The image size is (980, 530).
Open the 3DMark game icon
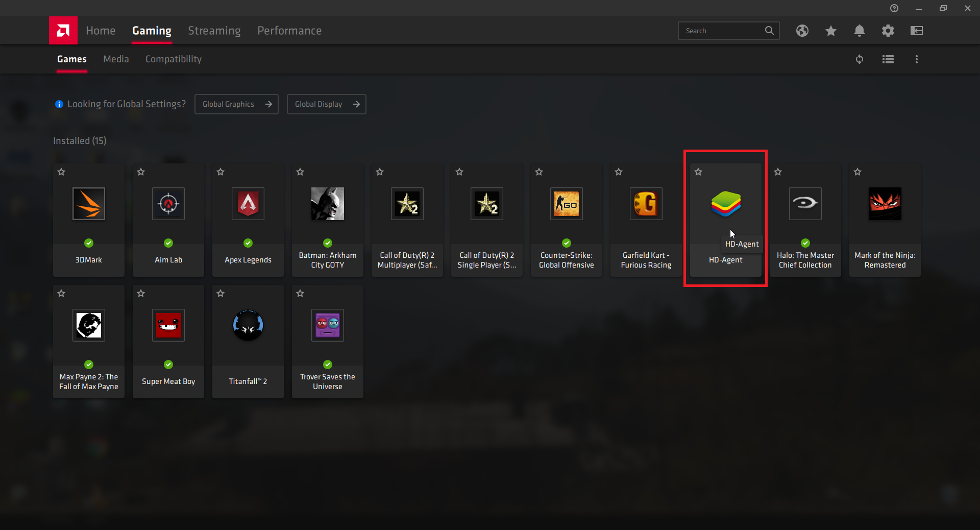[89, 204]
